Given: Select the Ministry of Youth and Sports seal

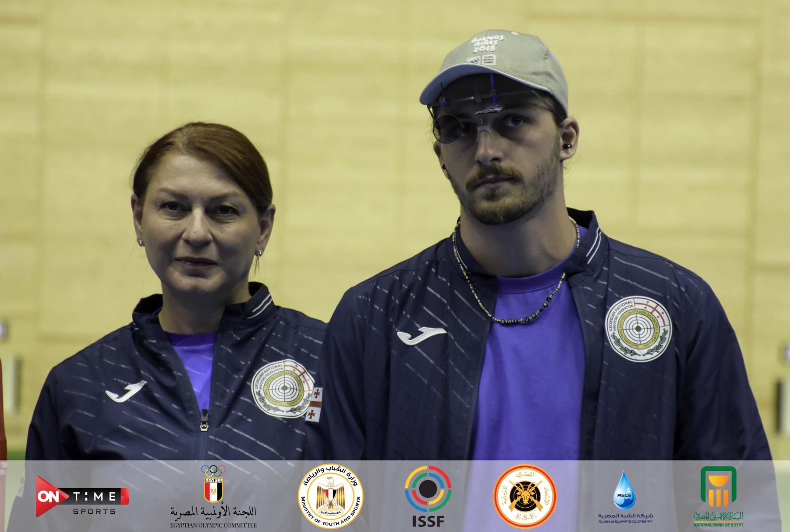Looking at the screenshot, I should [330, 495].
